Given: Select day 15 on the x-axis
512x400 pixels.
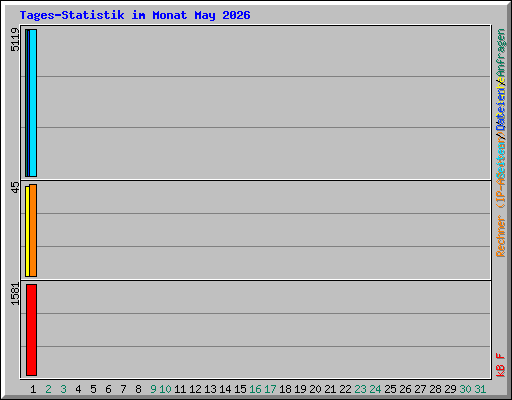Looking at the screenshot, I should tap(240, 389).
